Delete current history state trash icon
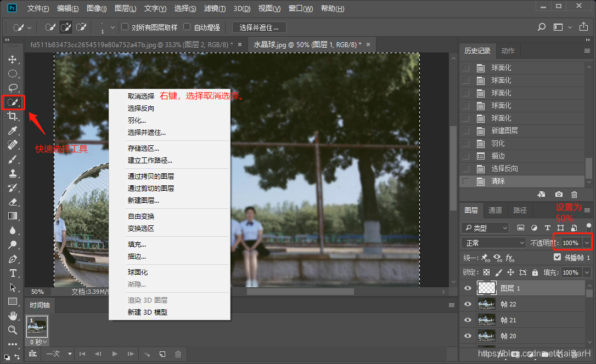The image size is (596, 364). (575, 195)
